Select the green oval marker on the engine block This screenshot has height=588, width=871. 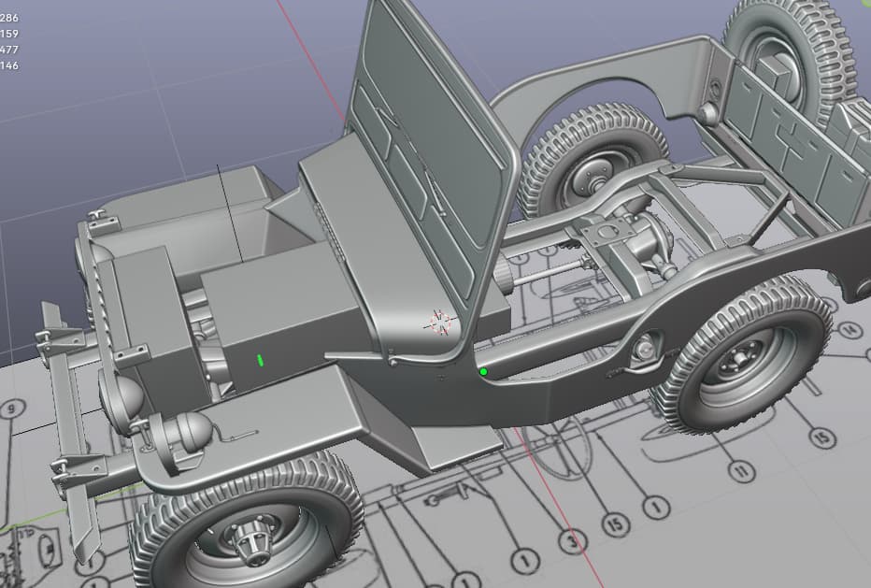pos(261,360)
